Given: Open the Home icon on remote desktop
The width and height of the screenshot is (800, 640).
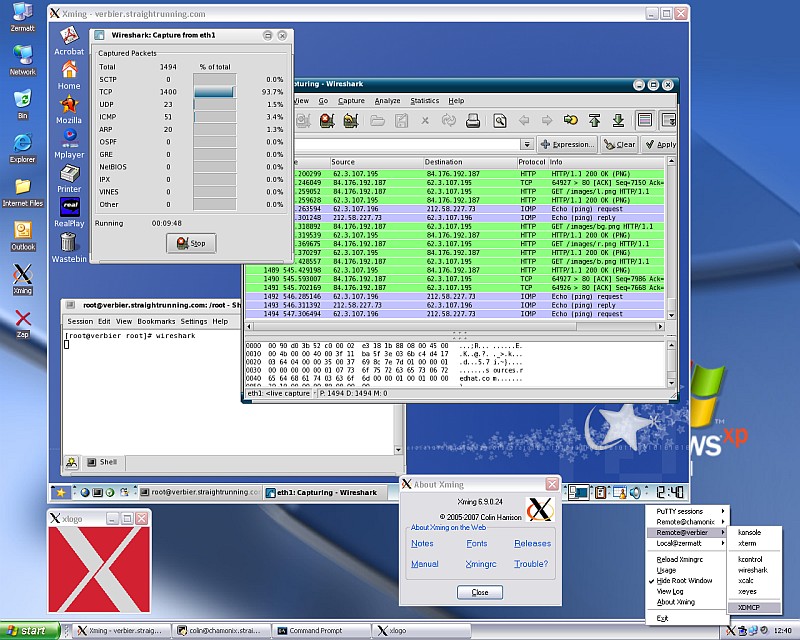Looking at the screenshot, I should click(69, 75).
